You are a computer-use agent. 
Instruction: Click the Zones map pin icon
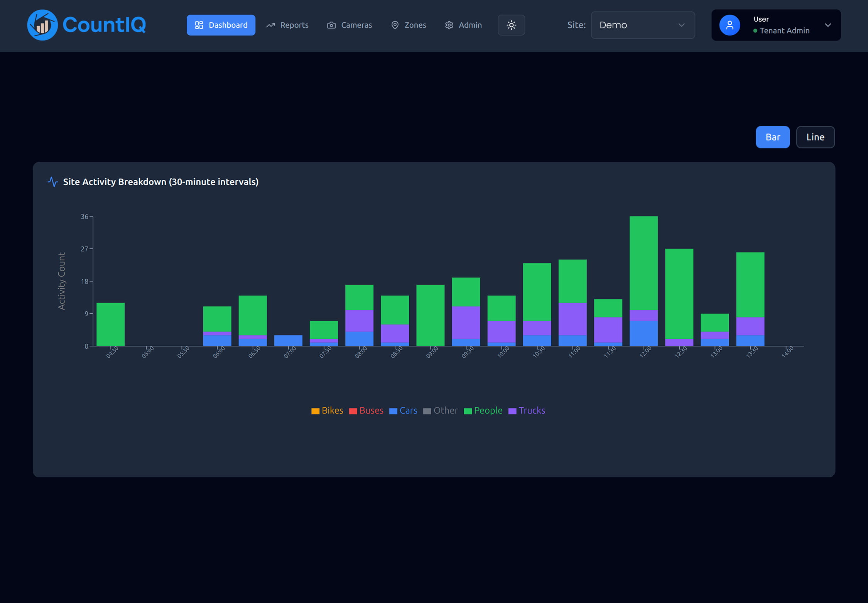point(395,25)
